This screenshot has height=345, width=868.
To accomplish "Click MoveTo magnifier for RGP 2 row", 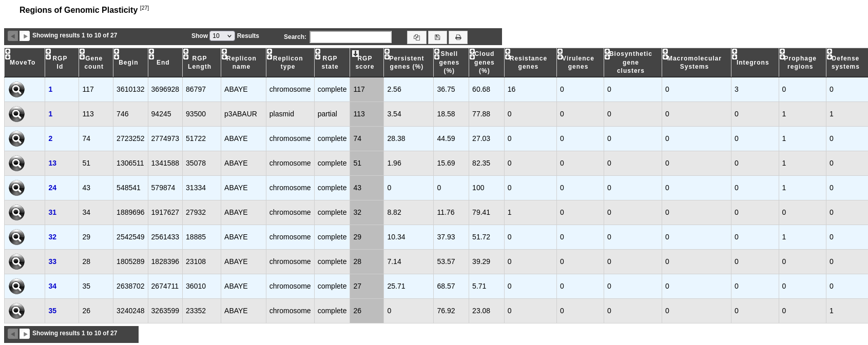I will tap(16, 139).
